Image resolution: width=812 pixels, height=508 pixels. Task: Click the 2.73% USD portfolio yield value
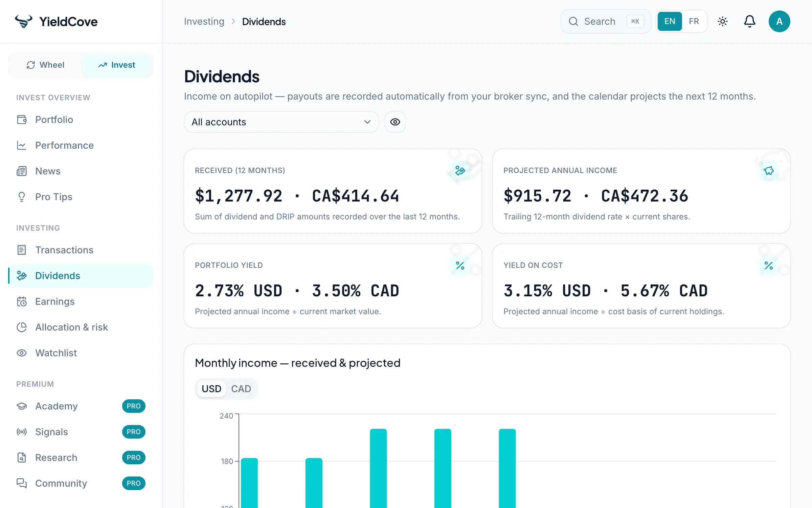[x=239, y=291]
